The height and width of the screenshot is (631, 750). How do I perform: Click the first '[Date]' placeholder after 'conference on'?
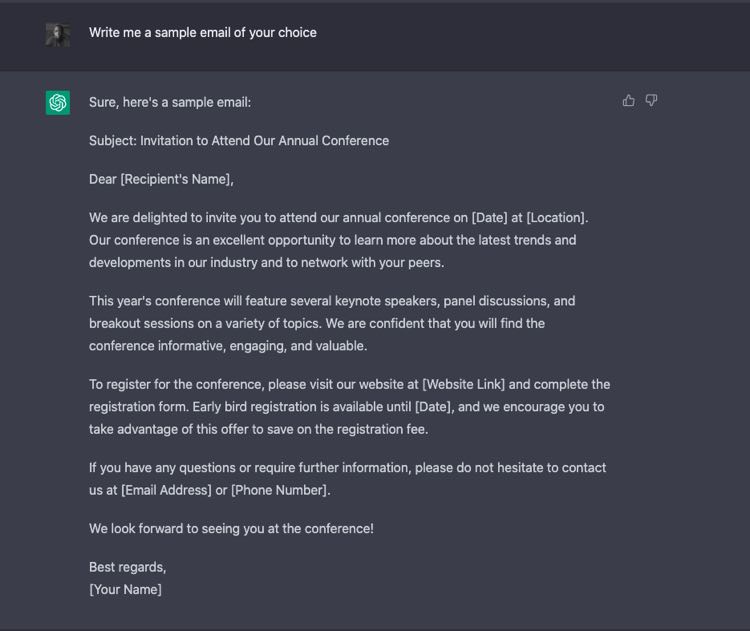[x=489, y=218]
